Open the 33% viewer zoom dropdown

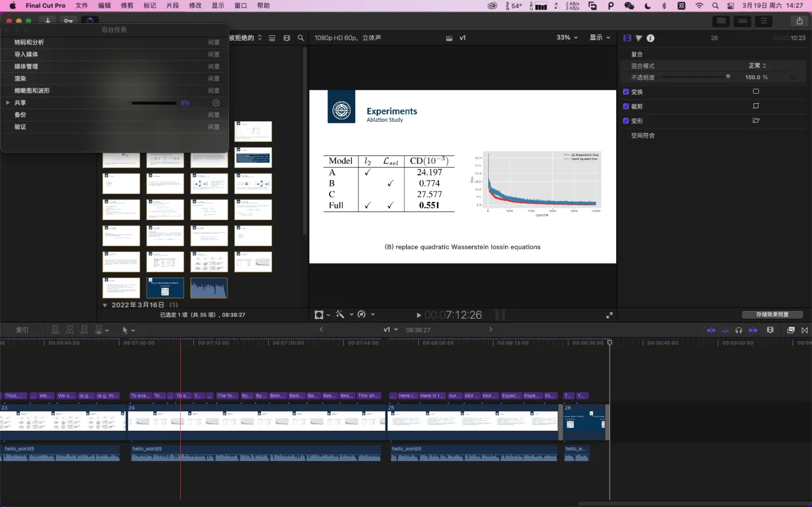coord(567,38)
